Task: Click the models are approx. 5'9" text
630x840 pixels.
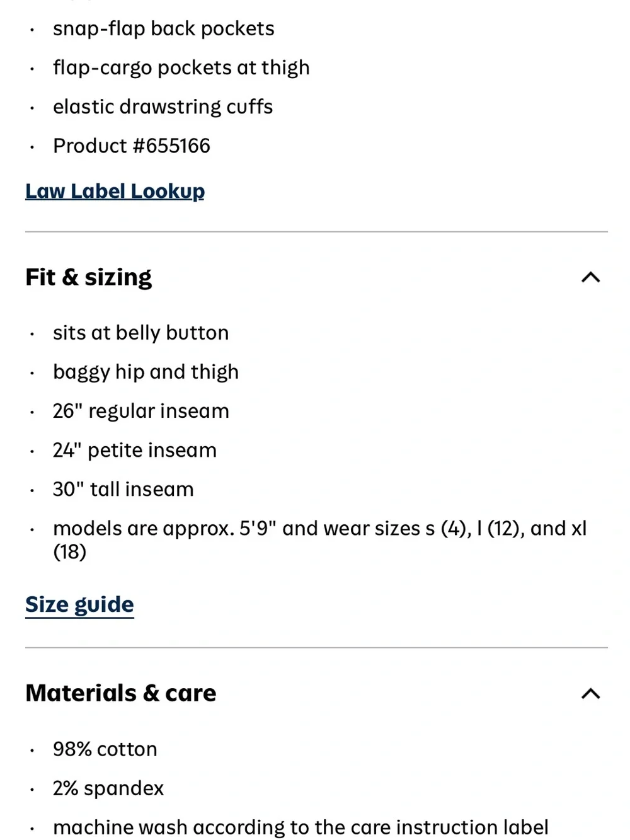Action: 164,528
